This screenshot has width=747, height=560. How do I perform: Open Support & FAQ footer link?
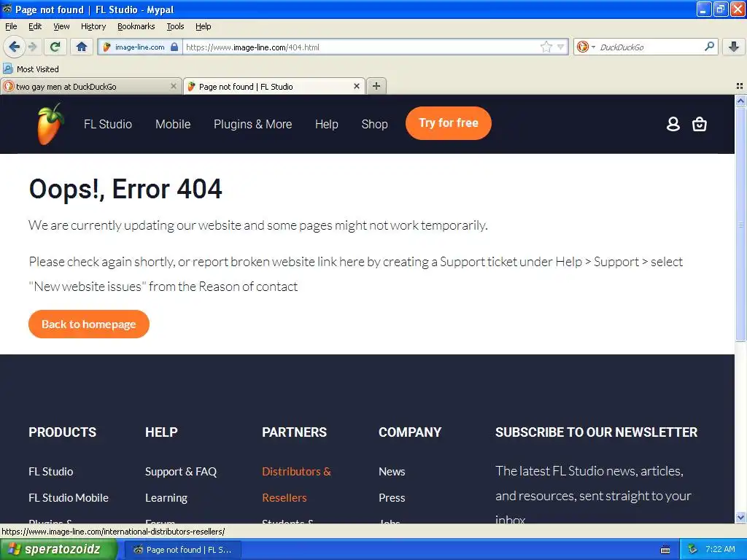[181, 472]
